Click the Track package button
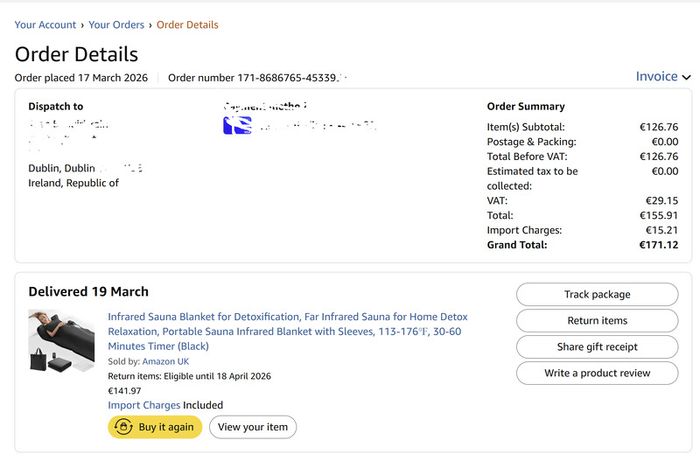The height and width of the screenshot is (461, 700). [x=597, y=295]
